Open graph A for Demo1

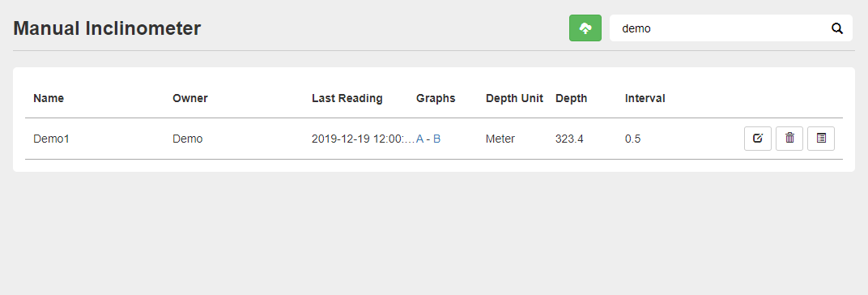tap(419, 139)
